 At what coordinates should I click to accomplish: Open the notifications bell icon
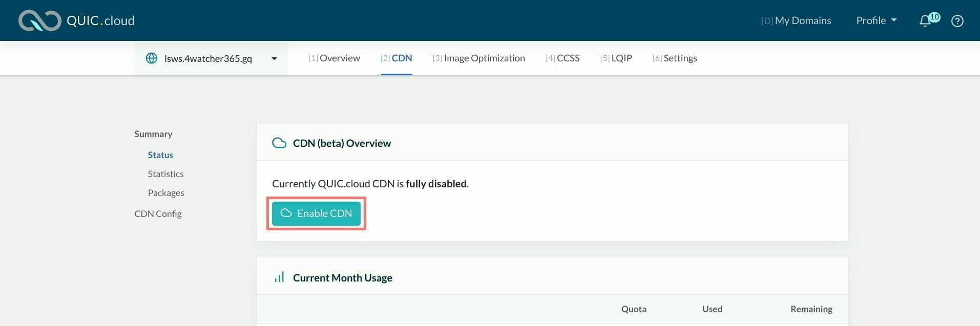925,20
